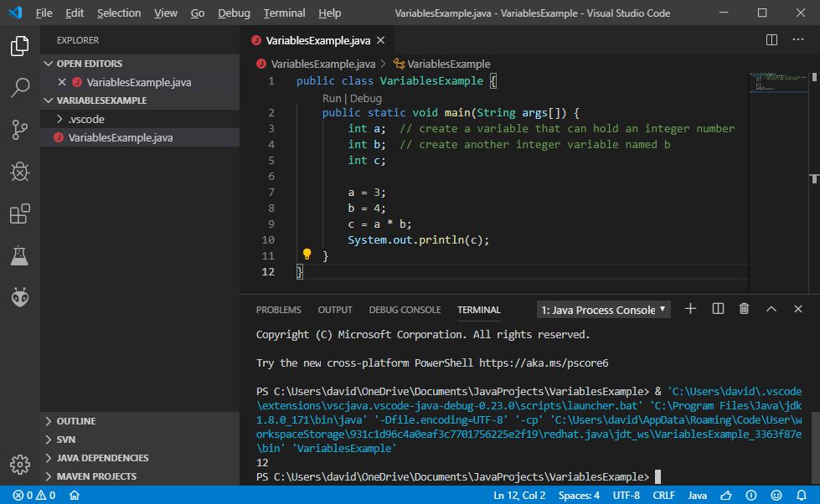Image resolution: width=820 pixels, height=504 pixels.
Task: Open the Selection menu
Action: tap(119, 13)
